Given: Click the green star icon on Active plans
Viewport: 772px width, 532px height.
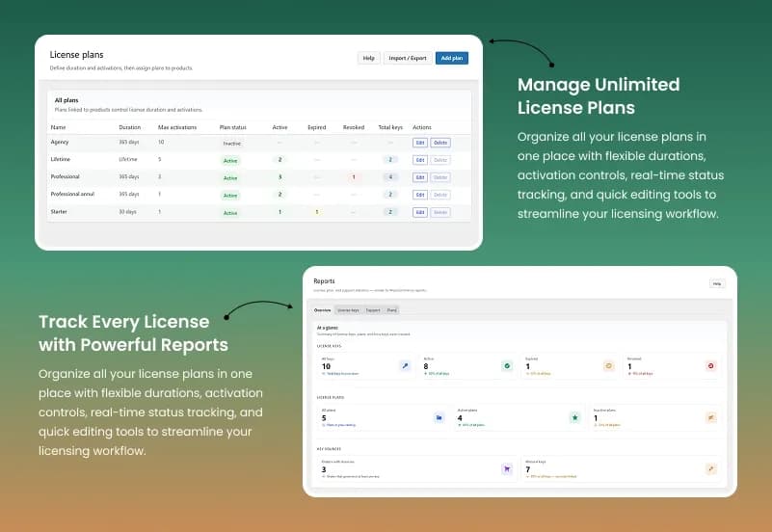Looking at the screenshot, I should point(574,418).
